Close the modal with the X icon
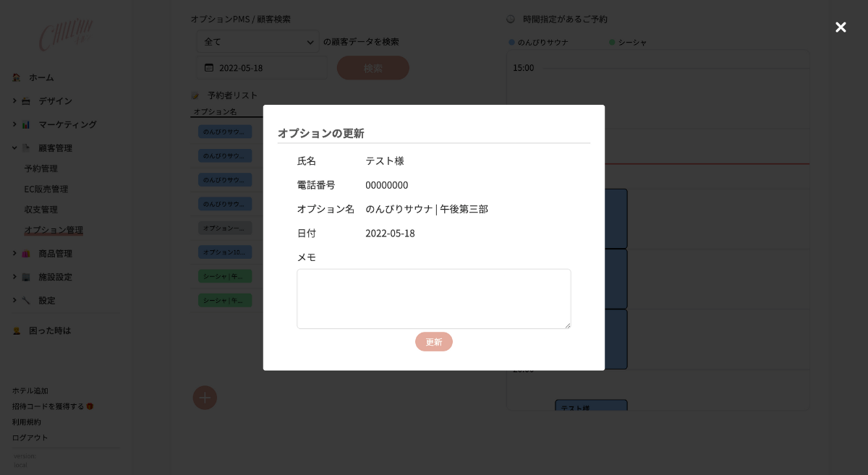868x475 pixels. click(x=841, y=27)
